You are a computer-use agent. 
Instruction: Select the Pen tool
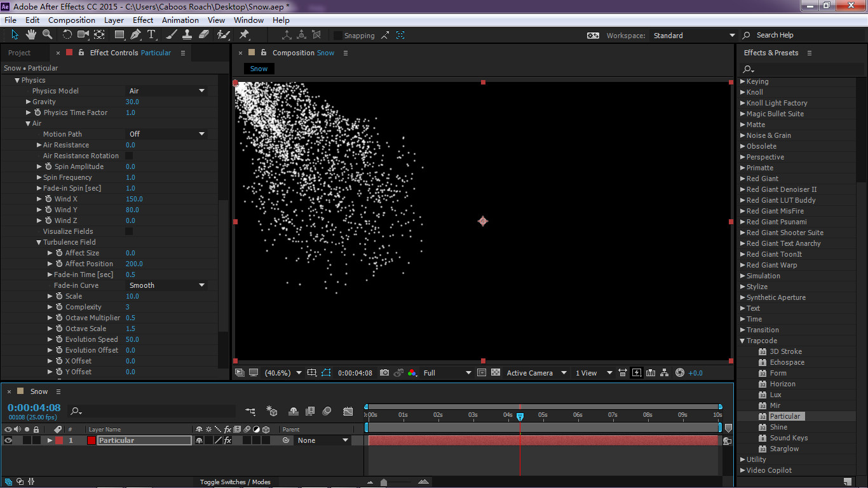pyautogui.click(x=136, y=34)
